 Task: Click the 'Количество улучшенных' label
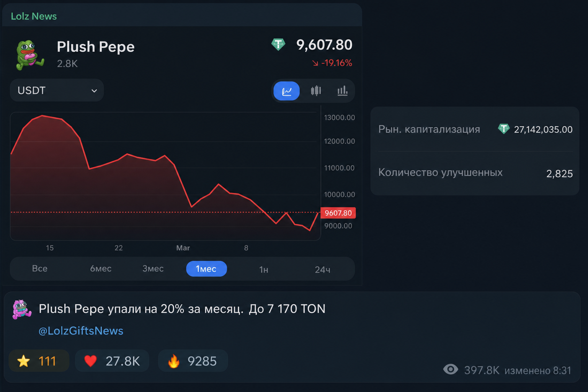(x=440, y=173)
